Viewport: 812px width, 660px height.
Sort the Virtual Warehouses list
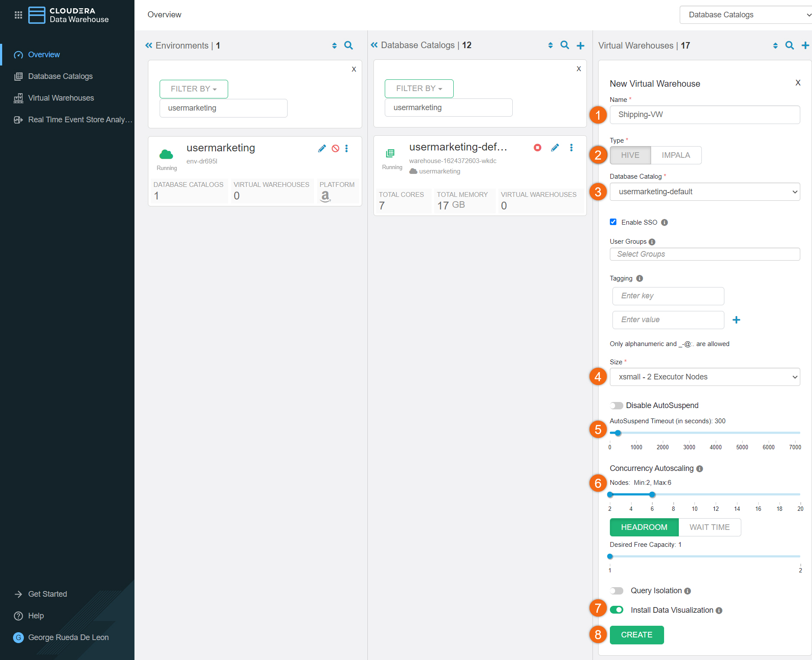(775, 46)
